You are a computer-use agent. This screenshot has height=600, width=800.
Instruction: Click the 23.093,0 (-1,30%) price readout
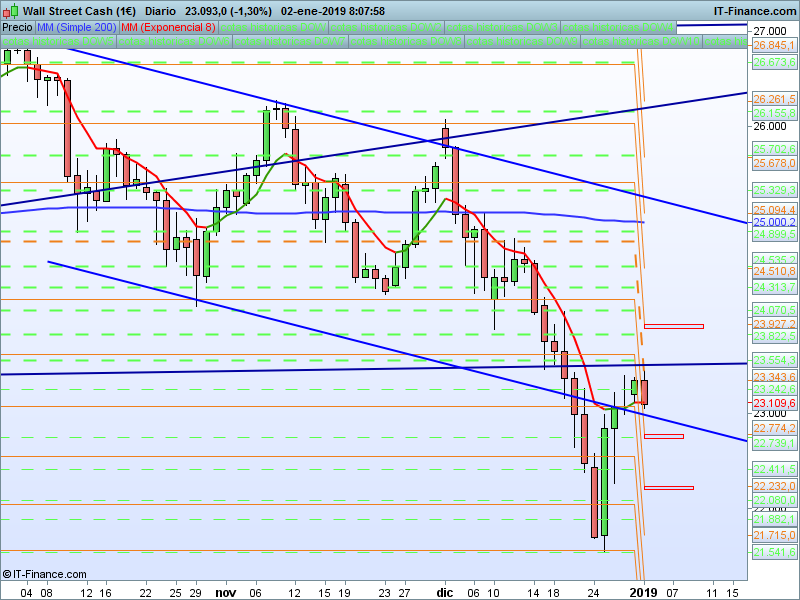pos(228,11)
